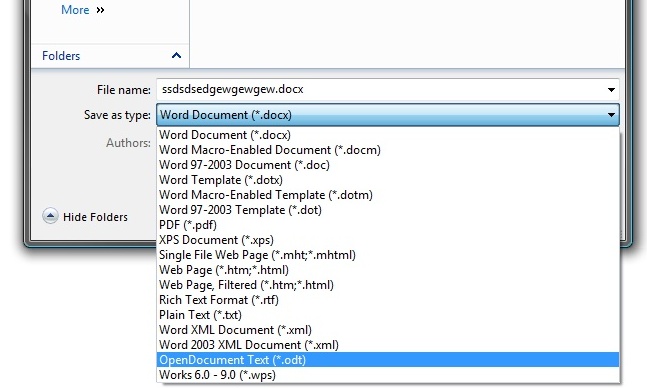This screenshot has height=389, width=647.
Task: Open the File name history dropdown arrow
Action: coord(611,90)
